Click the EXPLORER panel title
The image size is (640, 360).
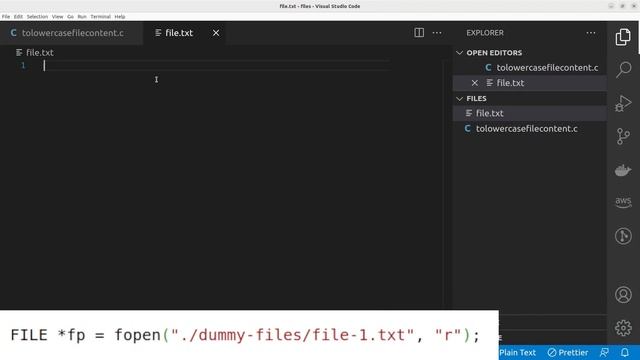tap(485, 33)
